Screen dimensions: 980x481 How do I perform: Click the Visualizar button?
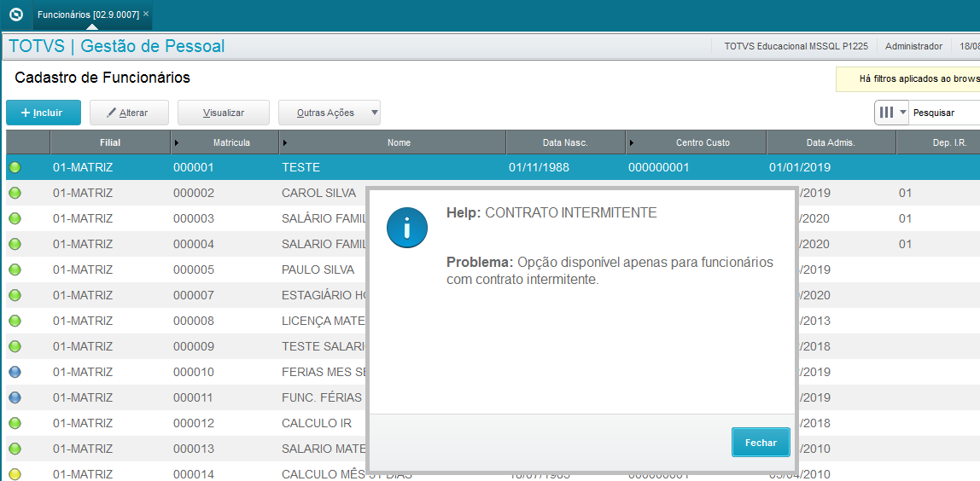[x=223, y=113]
